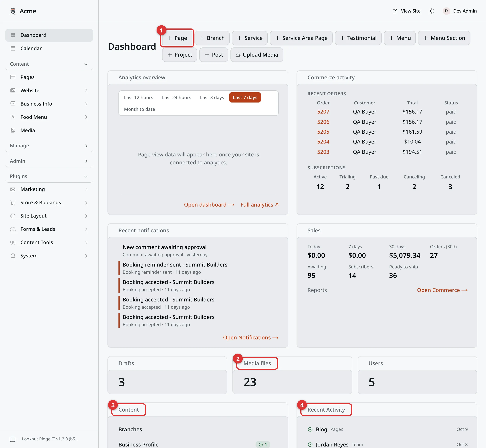
Task: Click the Content Tools quote icon
Action: 13,242
